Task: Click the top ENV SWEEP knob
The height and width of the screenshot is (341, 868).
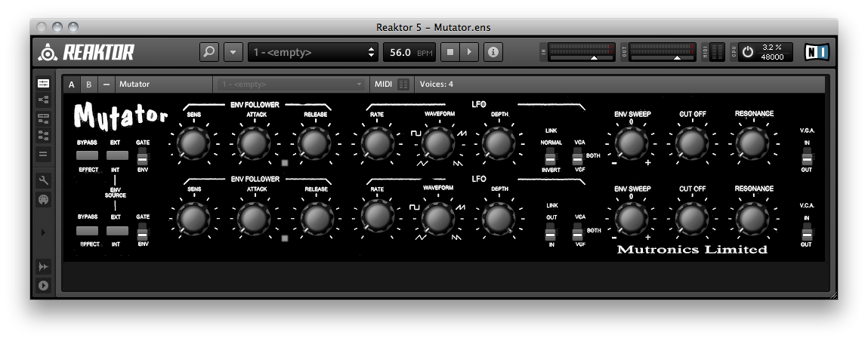Action: (x=632, y=143)
